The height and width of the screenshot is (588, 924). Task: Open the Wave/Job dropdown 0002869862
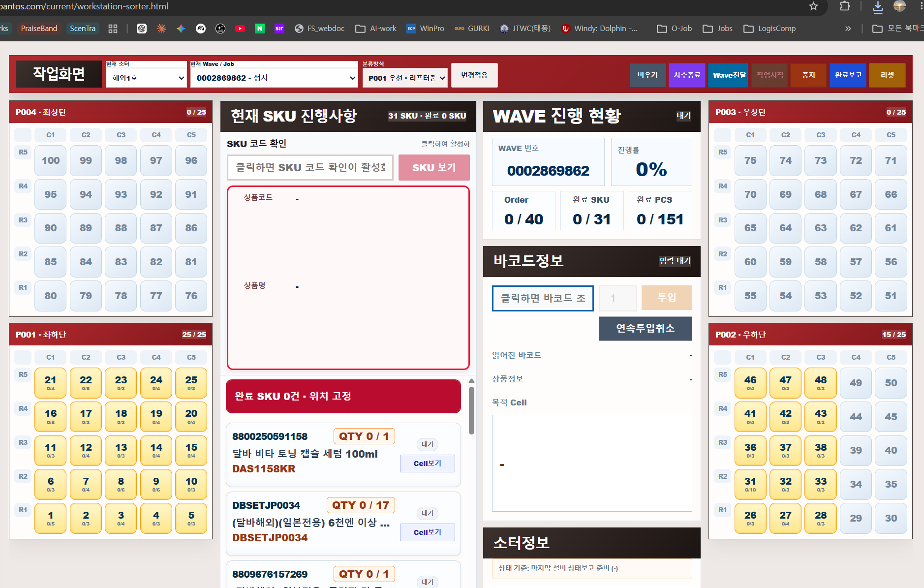click(274, 78)
